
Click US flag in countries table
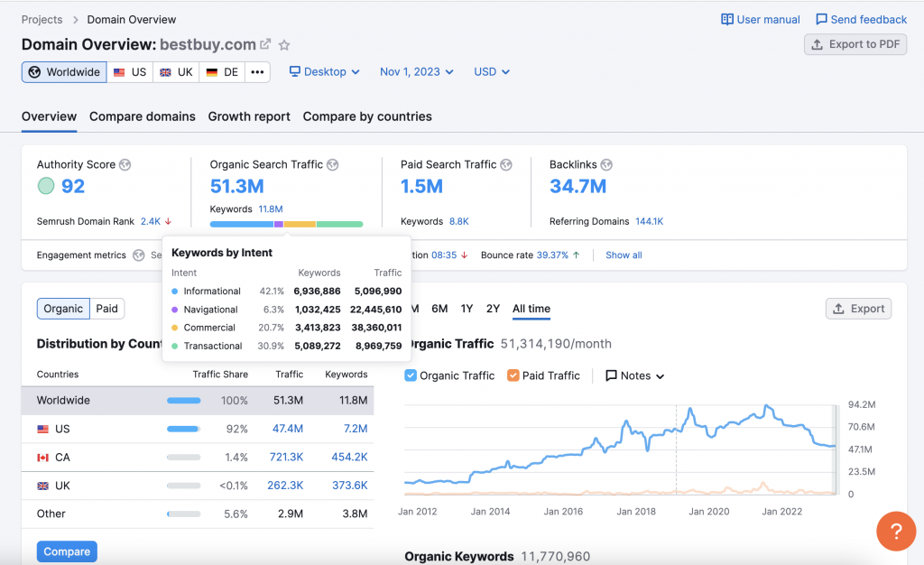43,429
